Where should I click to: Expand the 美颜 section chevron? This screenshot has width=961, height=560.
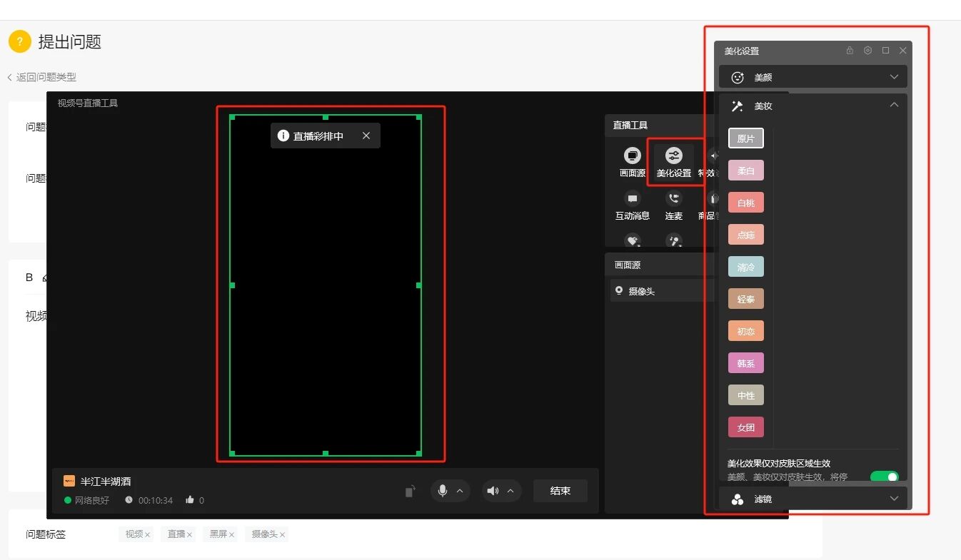pyautogui.click(x=894, y=77)
